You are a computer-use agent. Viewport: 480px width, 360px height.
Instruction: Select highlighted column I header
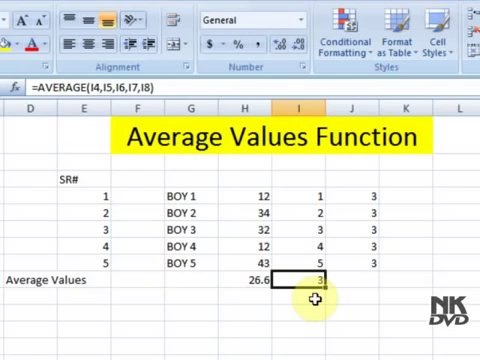tap(299, 108)
